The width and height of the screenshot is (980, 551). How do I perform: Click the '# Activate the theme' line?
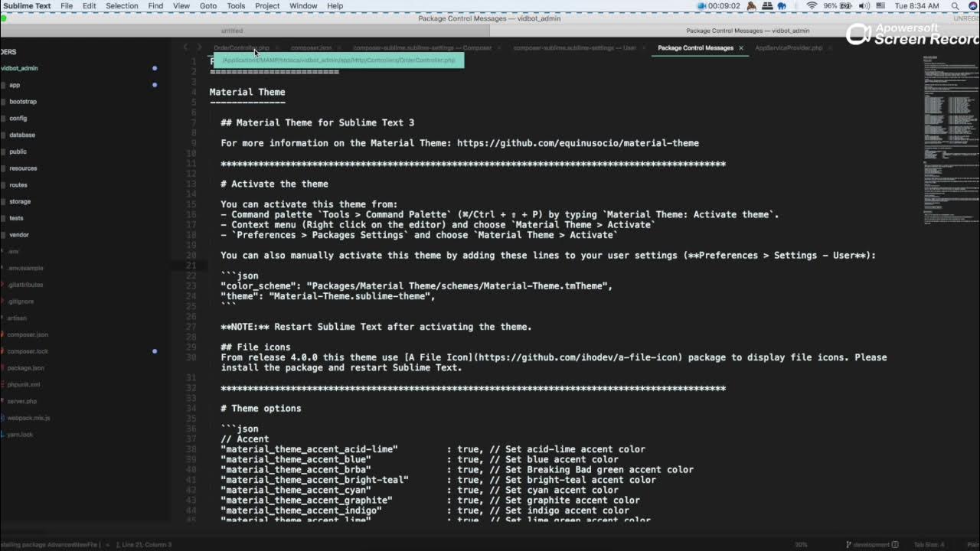(x=274, y=184)
